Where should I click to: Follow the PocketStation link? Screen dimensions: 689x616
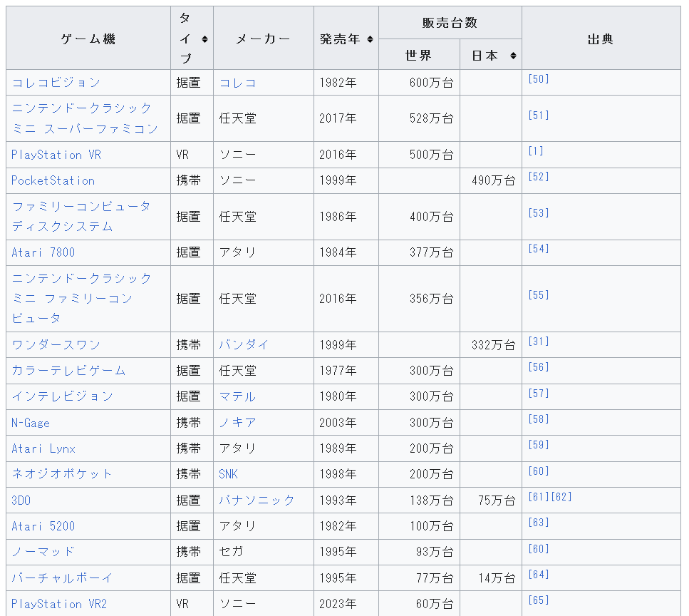coord(53,180)
